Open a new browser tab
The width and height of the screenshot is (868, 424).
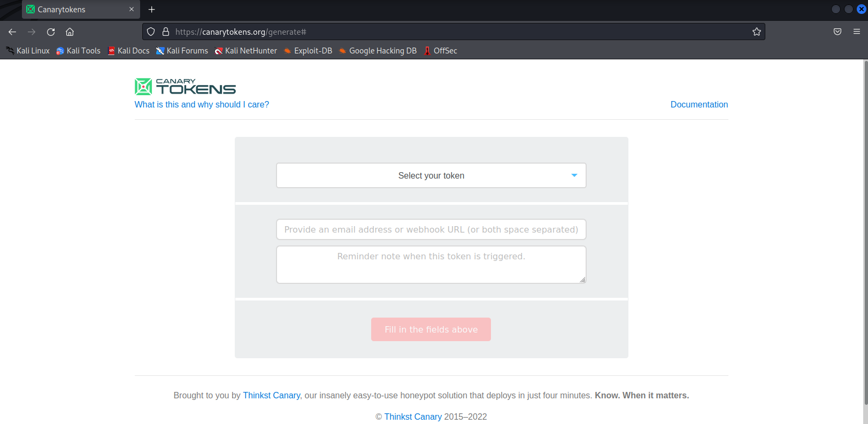pos(152,10)
